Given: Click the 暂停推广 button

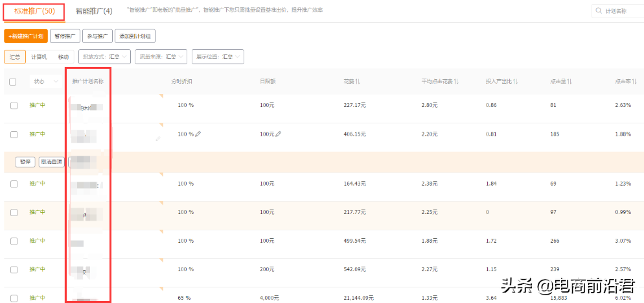Looking at the screenshot, I should point(65,36).
